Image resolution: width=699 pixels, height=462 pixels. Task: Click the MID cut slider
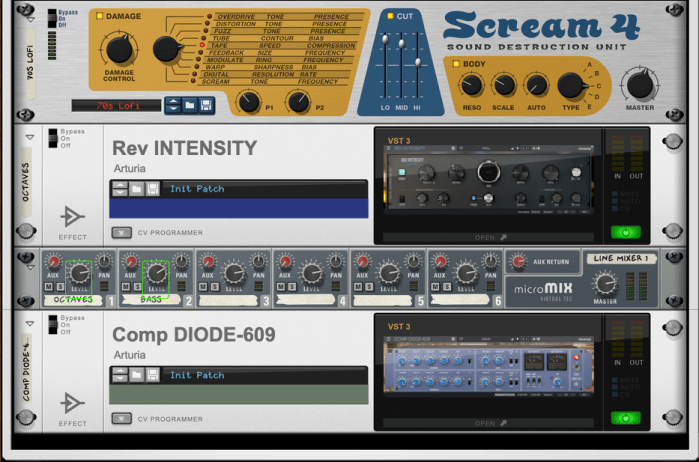[402, 43]
